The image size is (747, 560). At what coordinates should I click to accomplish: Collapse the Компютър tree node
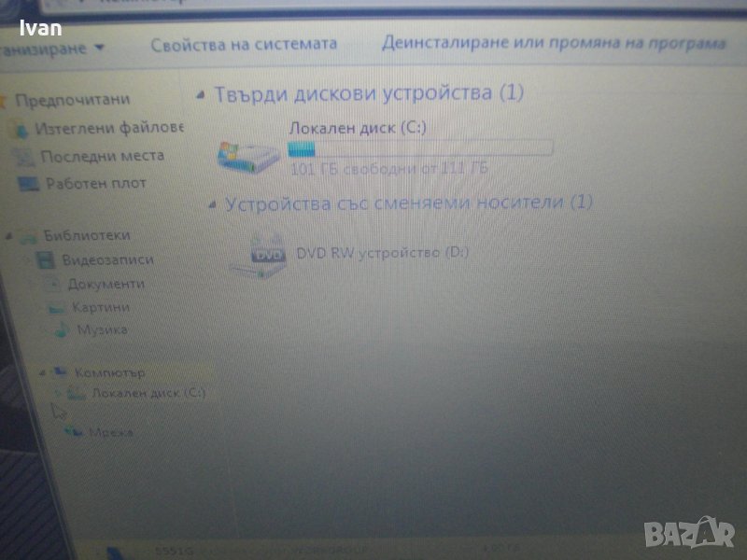[42, 372]
